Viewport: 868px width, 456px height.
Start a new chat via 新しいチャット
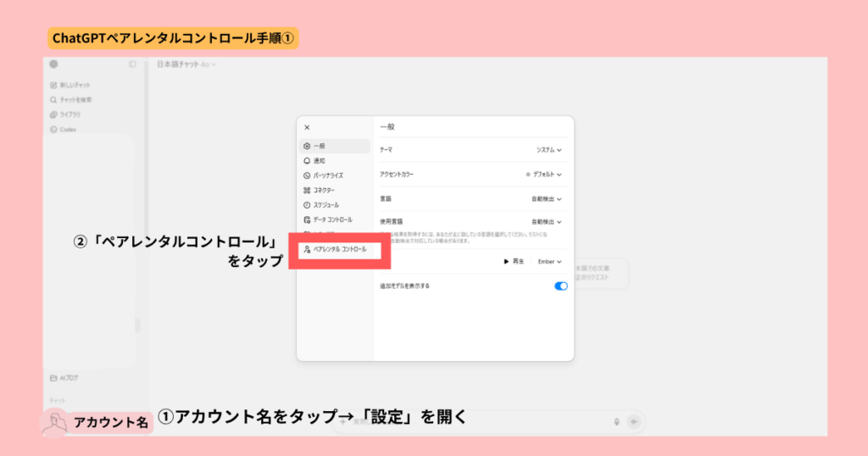70,86
